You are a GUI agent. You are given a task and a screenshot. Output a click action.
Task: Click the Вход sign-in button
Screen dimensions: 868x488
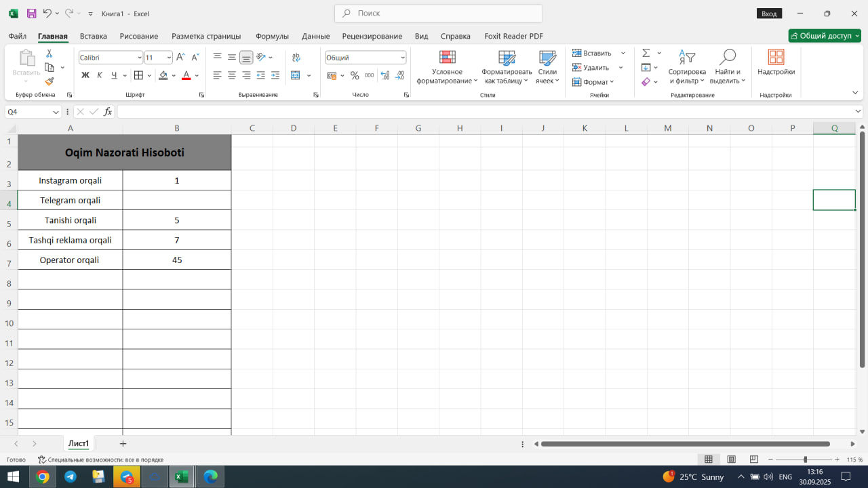769,14
